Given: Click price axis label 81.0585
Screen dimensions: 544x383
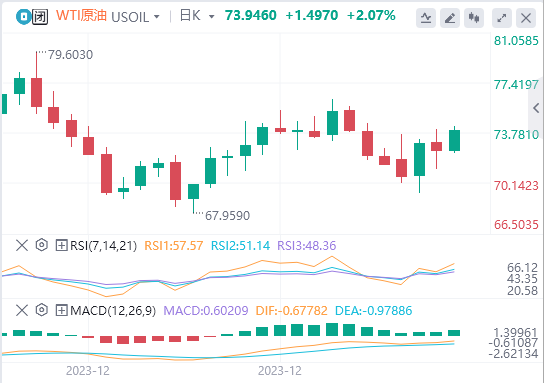Looking at the screenshot, I should (516, 41).
